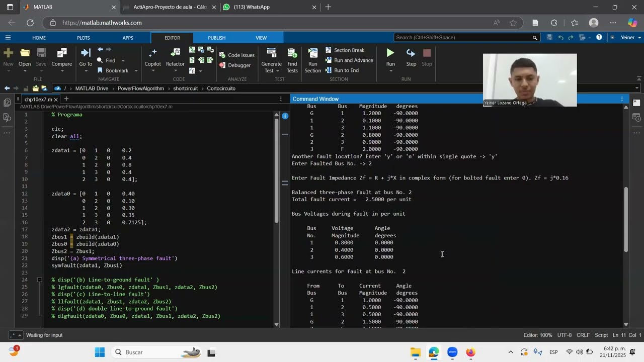This screenshot has width=644, height=362.
Task: Select the chp10ex7.m editor tab
Action: point(38,99)
